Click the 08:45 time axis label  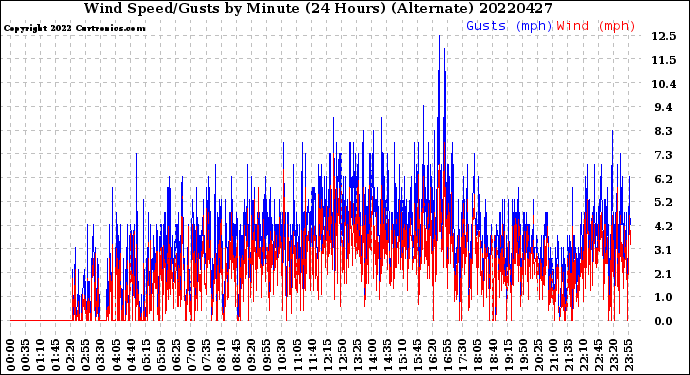236,355
